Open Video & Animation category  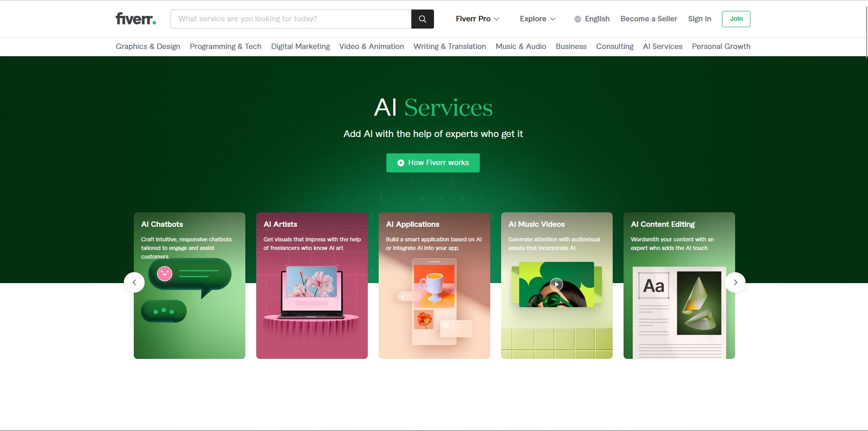click(x=371, y=46)
